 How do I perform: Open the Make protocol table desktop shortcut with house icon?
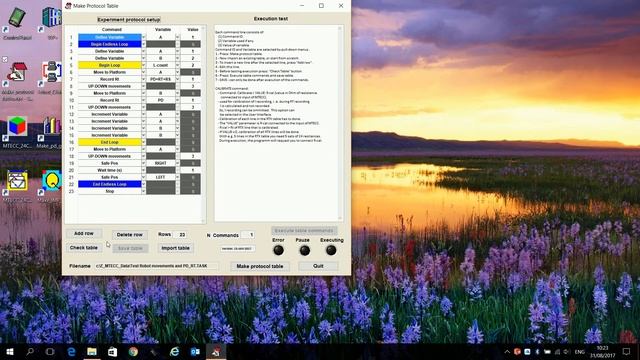[17, 81]
